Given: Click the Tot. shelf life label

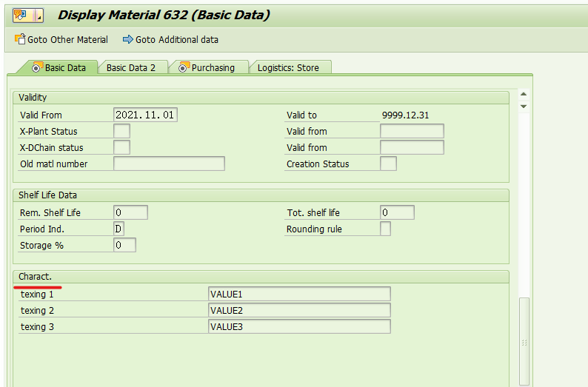Looking at the screenshot, I should point(313,213).
